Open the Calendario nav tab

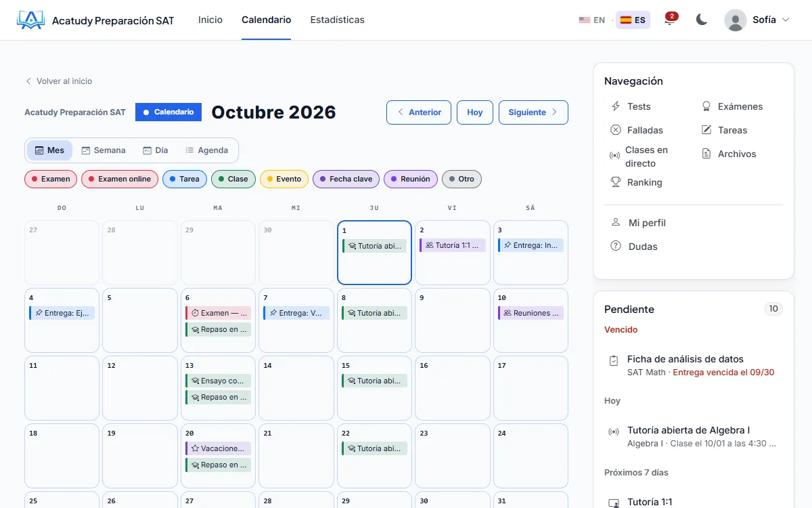pyautogui.click(x=267, y=20)
